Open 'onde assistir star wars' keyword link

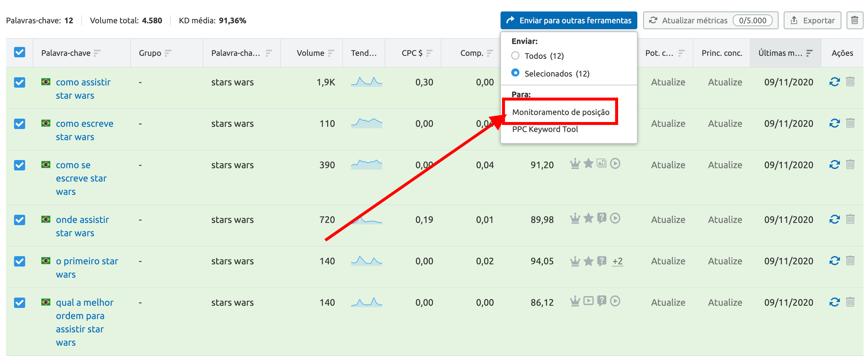(x=82, y=226)
